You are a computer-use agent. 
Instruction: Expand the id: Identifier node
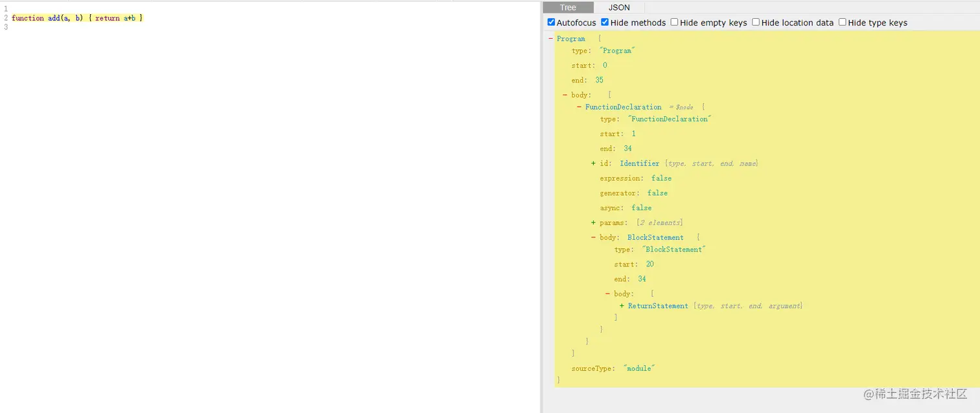(x=594, y=163)
